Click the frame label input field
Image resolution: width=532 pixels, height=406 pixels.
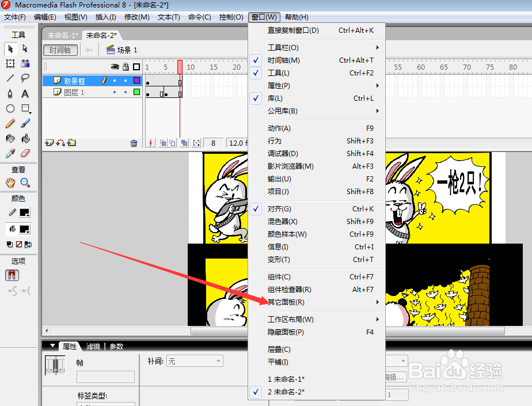[x=105, y=377]
